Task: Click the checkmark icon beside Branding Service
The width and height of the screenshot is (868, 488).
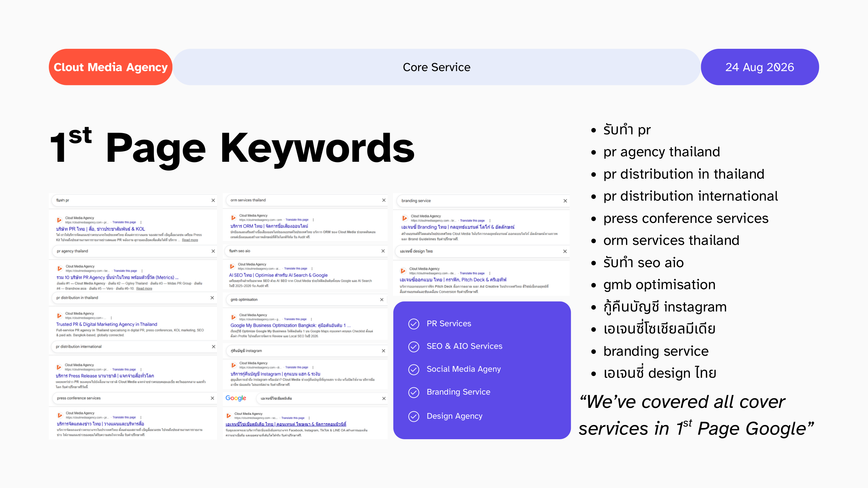Action: (414, 392)
